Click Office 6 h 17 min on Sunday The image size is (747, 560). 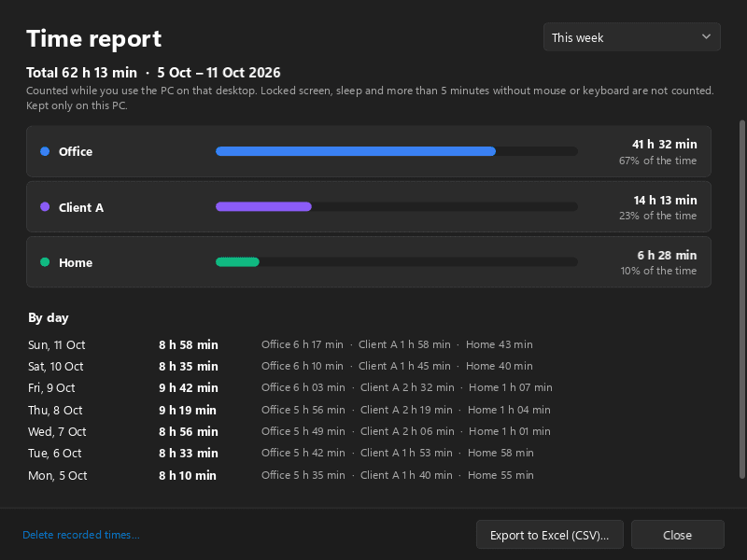pos(302,344)
